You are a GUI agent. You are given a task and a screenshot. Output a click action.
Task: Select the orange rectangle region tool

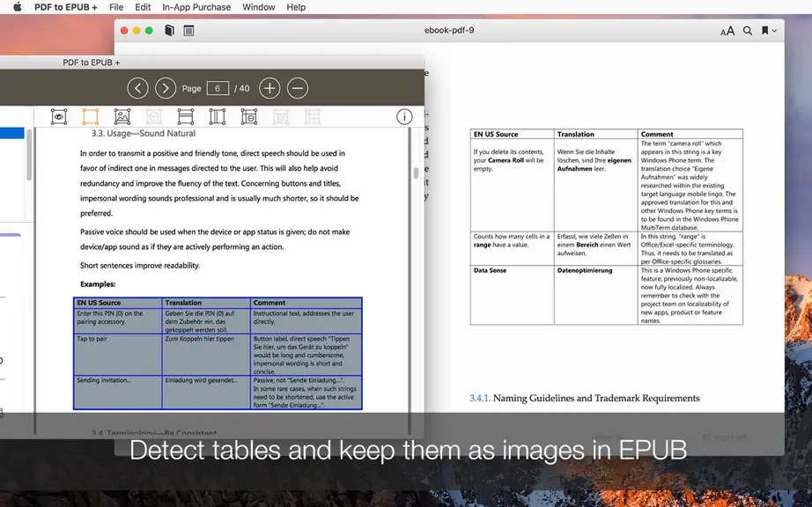coord(91,117)
